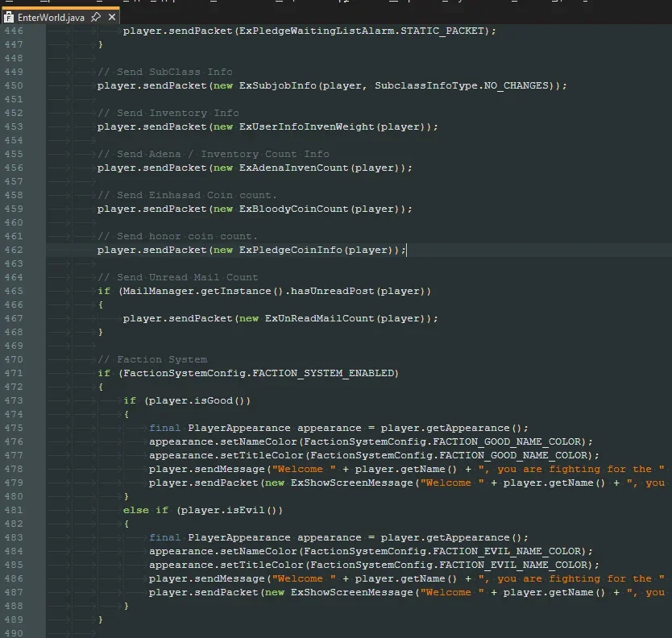Click the '// Send Inventory Info' comment

point(168,113)
